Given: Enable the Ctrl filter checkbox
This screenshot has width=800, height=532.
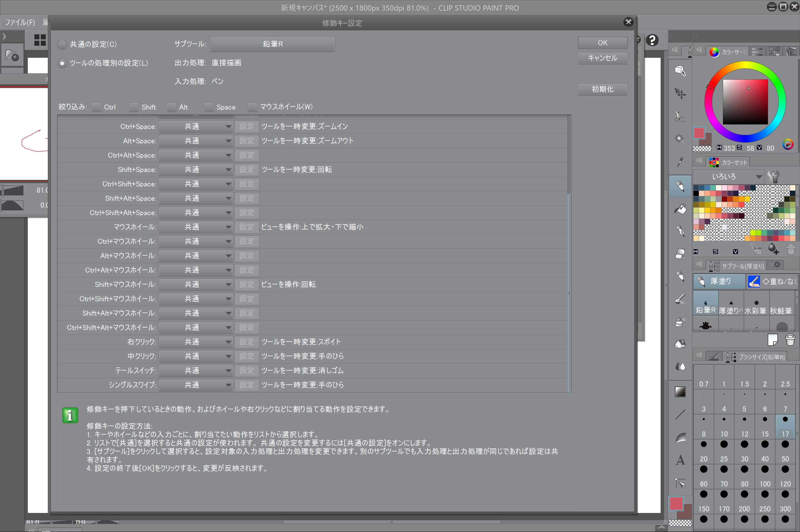Looking at the screenshot, I should 97,107.
